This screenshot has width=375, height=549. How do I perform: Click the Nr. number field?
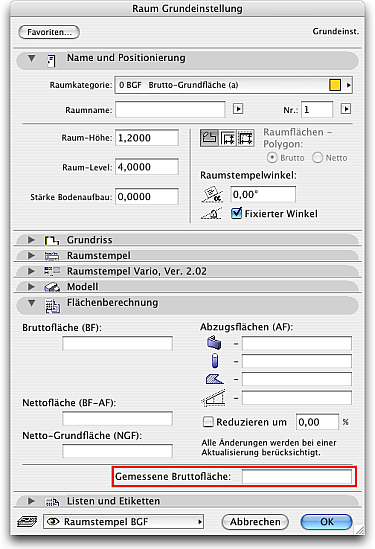(317, 109)
